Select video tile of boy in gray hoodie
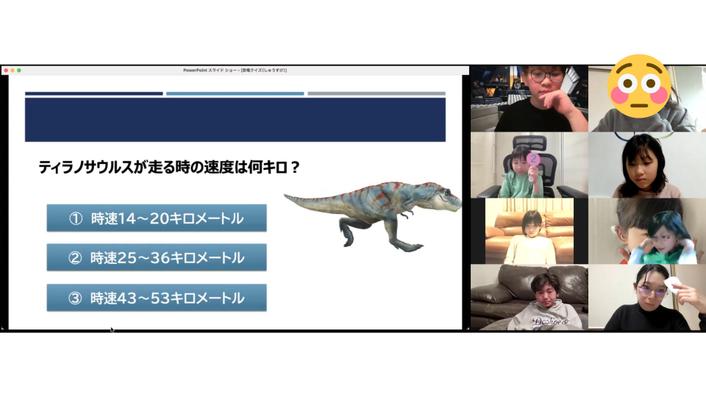This screenshot has width=706, height=397. coord(529,298)
